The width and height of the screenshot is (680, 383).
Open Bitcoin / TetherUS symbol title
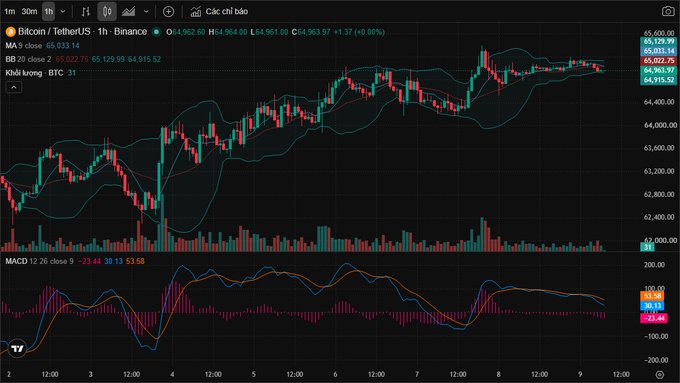tap(82, 32)
